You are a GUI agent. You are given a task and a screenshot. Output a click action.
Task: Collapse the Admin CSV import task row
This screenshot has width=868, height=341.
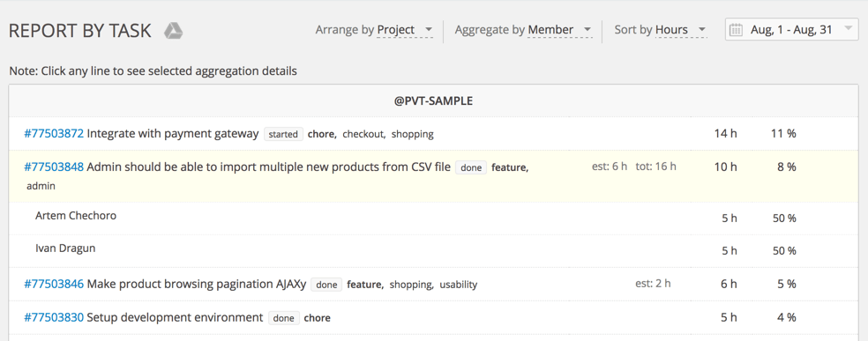tap(433, 176)
